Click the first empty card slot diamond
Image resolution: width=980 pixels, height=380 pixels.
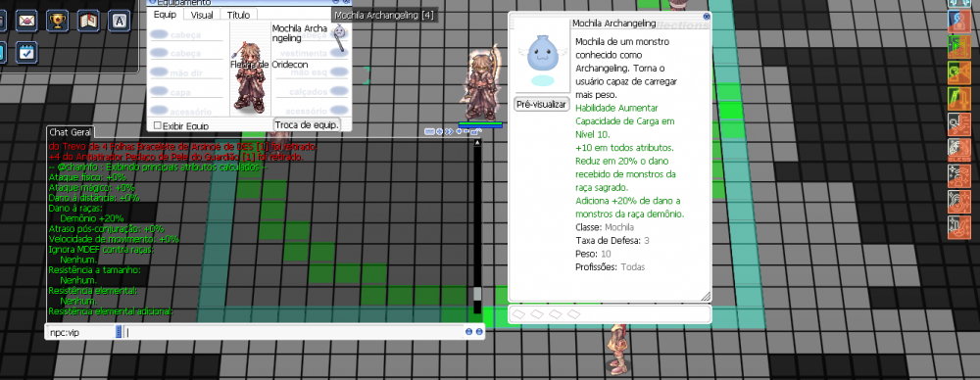tap(518, 314)
